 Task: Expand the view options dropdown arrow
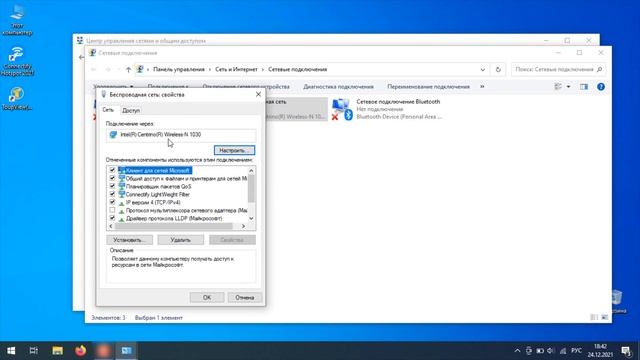coord(568,87)
